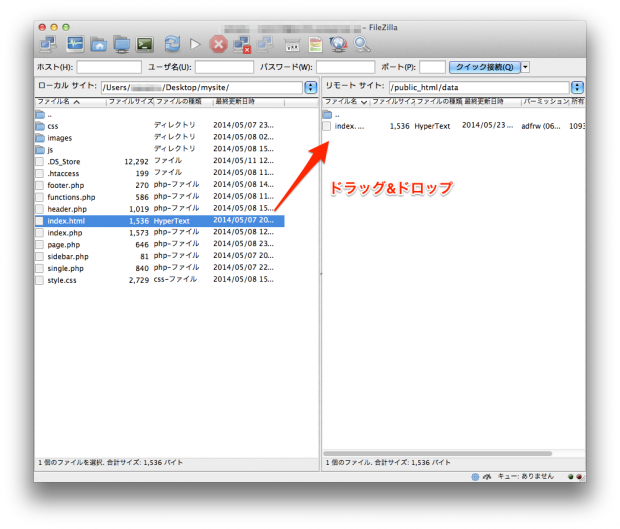
Task: Click the remote parent directory folder icon
Action: pos(327,115)
